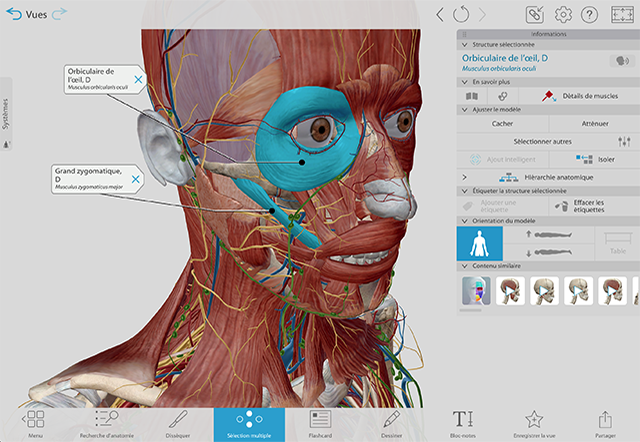Screen dimensions: 640x442
Task: Open the help question mark icon
Action: 589,15
